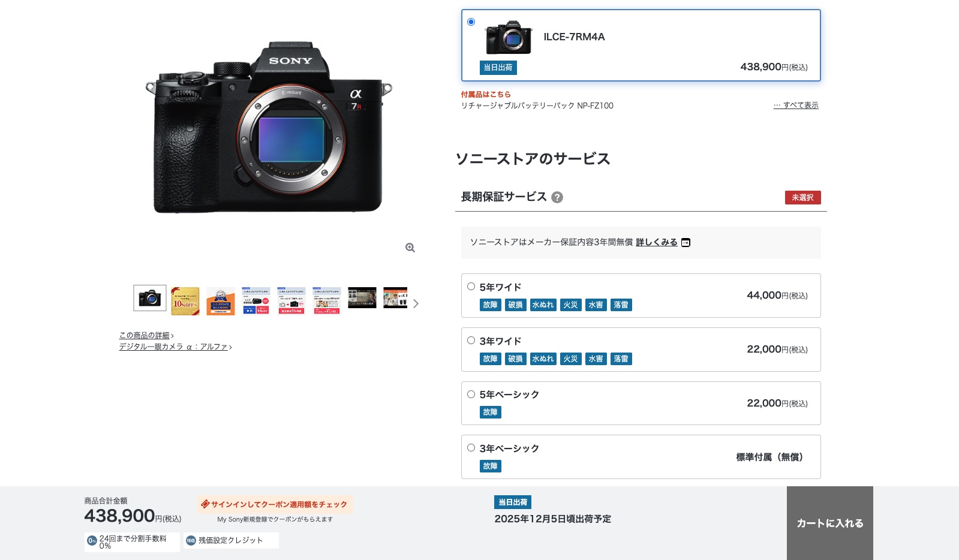Click the 残価設定クレジット icon
The height and width of the screenshot is (560, 959).
click(191, 540)
